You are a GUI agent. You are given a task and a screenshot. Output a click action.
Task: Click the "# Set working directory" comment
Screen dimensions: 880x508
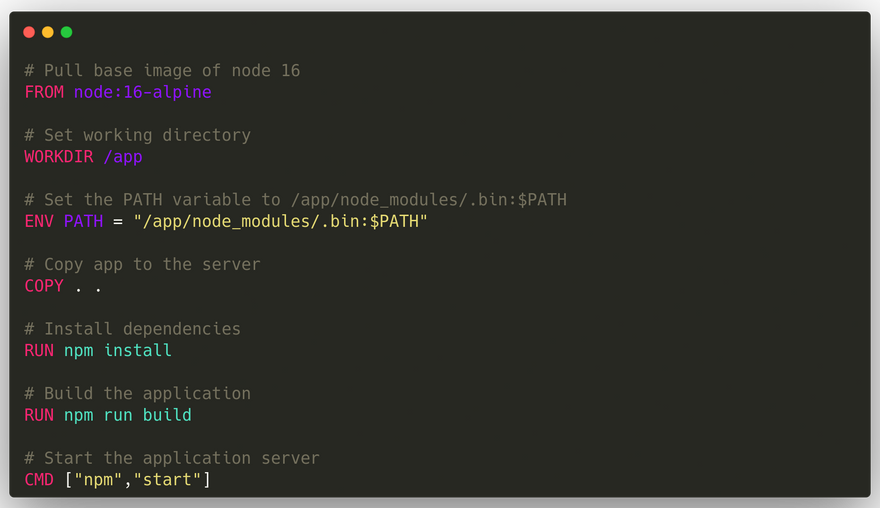[137, 135]
